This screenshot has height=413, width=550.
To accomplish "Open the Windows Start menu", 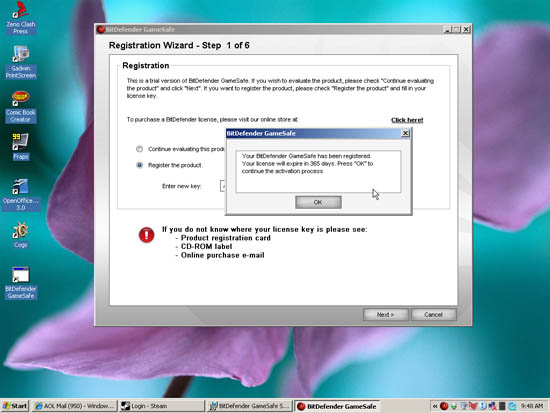I will click(x=14, y=406).
